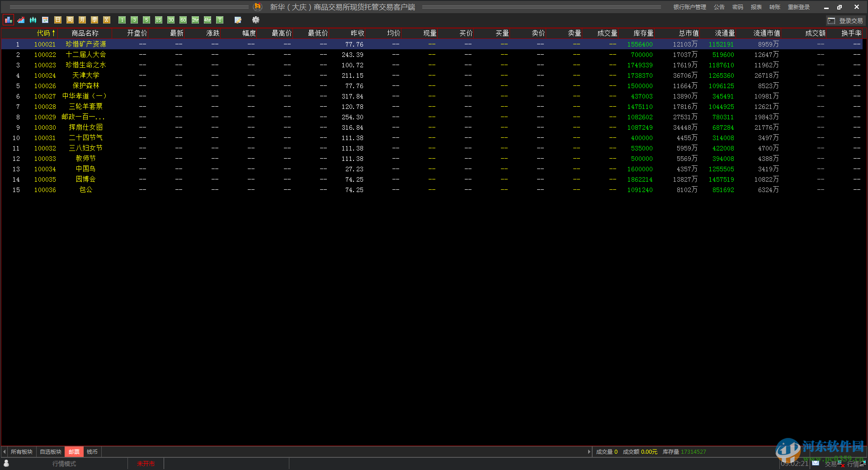Sort by the 库存量 column header
The width and height of the screenshot is (868, 470).
pyautogui.click(x=643, y=33)
